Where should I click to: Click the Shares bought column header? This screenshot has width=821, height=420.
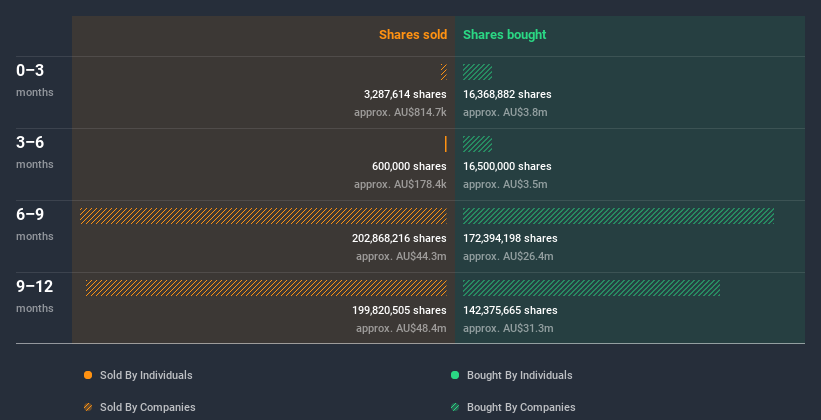pyautogui.click(x=505, y=35)
